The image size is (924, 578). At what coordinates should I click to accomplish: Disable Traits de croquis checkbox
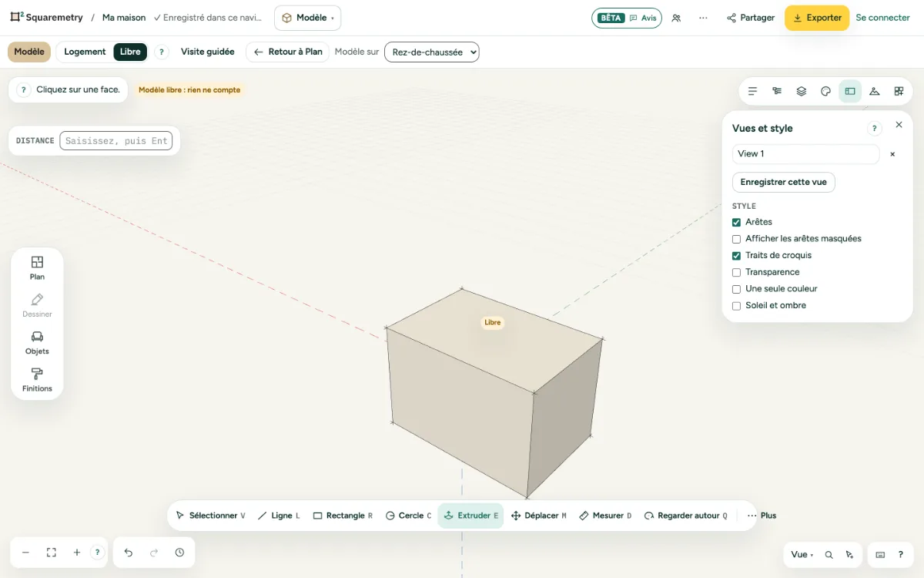736,256
